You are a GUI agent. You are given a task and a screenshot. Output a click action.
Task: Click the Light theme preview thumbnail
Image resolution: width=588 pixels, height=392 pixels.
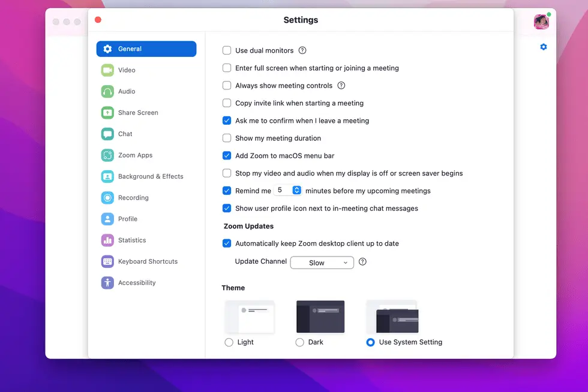250,316
